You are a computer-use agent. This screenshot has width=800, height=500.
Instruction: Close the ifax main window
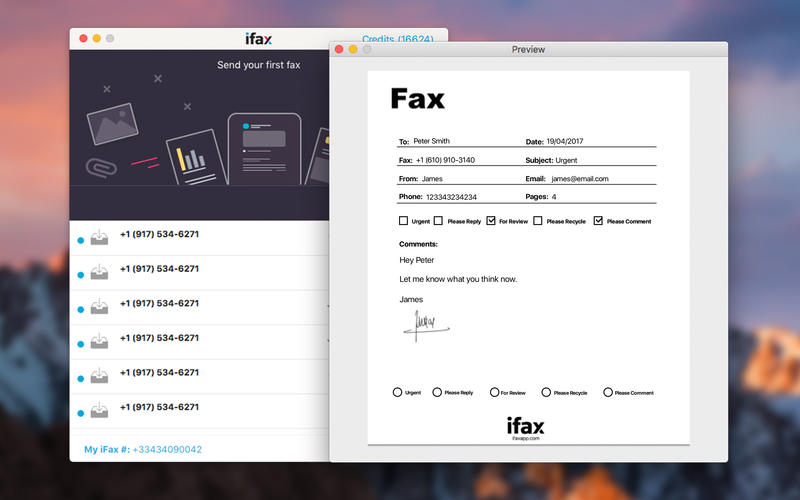pyautogui.click(x=83, y=38)
